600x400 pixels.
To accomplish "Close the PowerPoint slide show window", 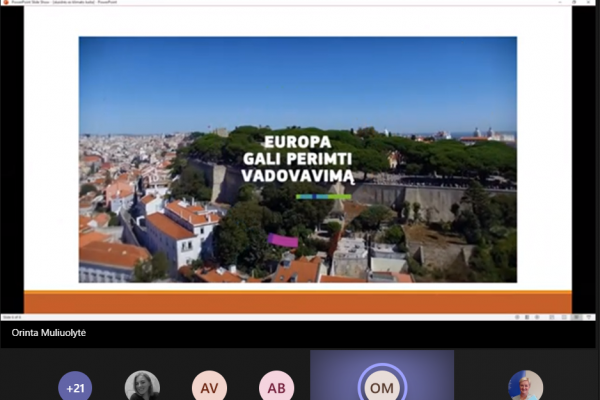I will [x=589, y=2].
